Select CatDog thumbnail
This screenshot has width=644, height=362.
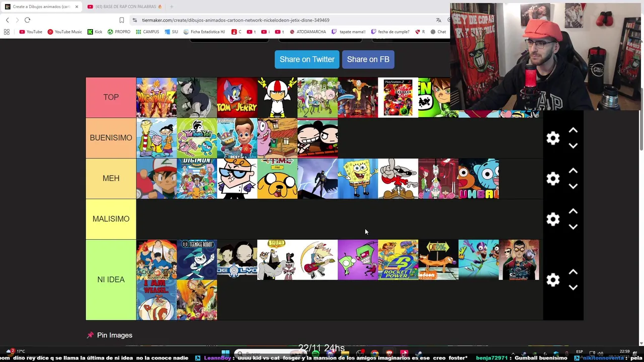[x=438, y=260]
